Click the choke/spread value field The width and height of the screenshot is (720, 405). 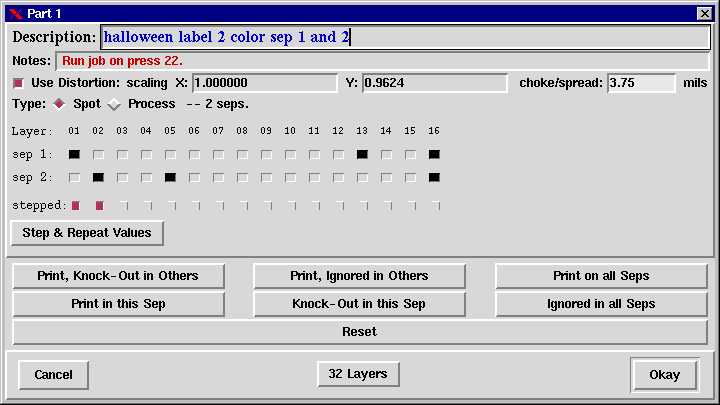641,83
